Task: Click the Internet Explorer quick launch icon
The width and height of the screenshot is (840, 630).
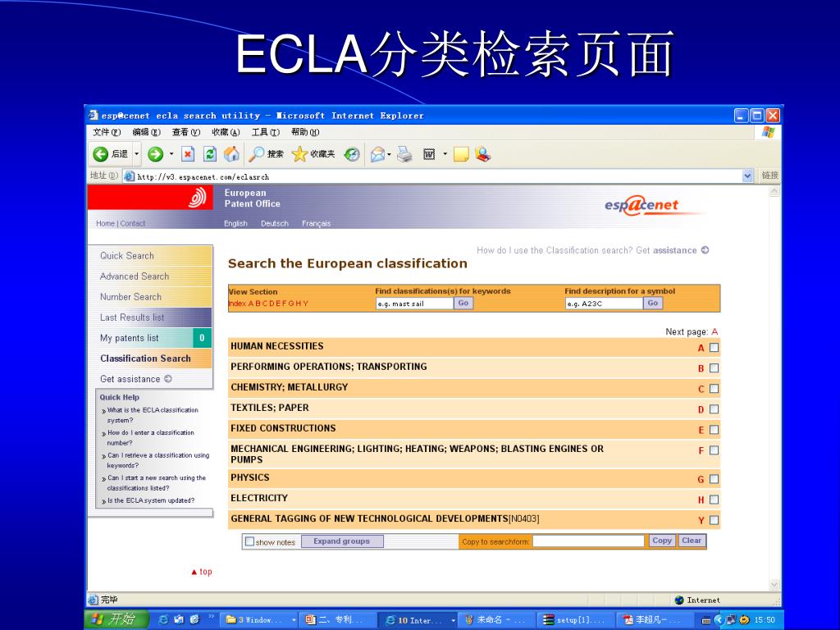Action: coord(163,620)
